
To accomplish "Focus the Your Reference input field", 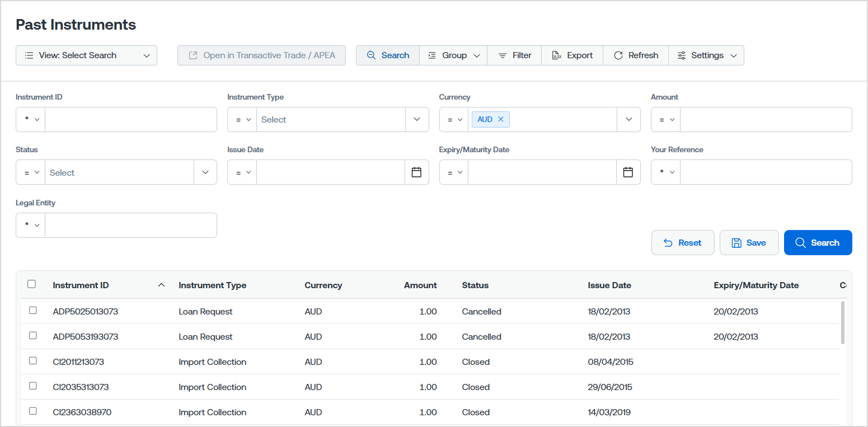I will point(766,172).
